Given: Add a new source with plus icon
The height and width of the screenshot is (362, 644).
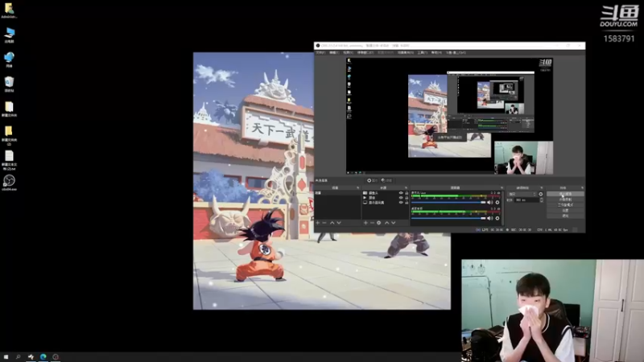Looking at the screenshot, I should coord(365,223).
